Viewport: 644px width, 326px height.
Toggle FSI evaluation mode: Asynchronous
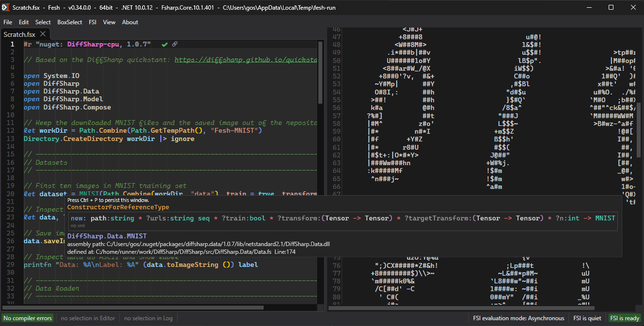point(519,318)
